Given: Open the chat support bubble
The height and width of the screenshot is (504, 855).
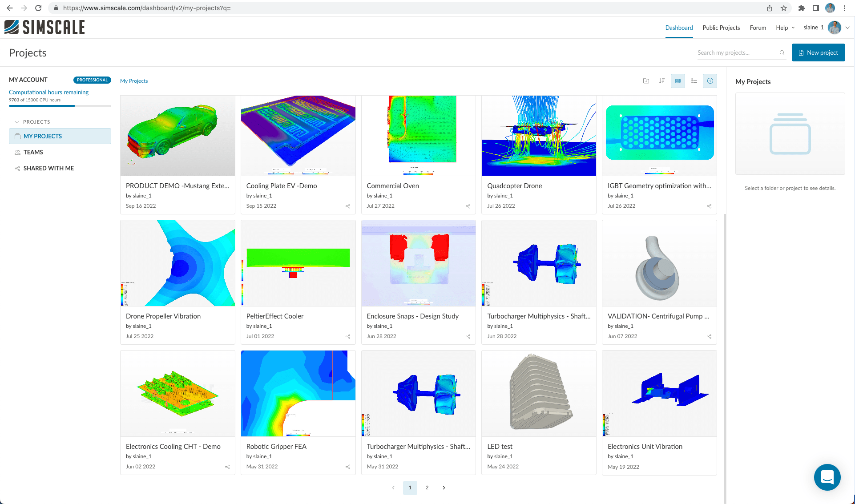Looking at the screenshot, I should [x=827, y=477].
